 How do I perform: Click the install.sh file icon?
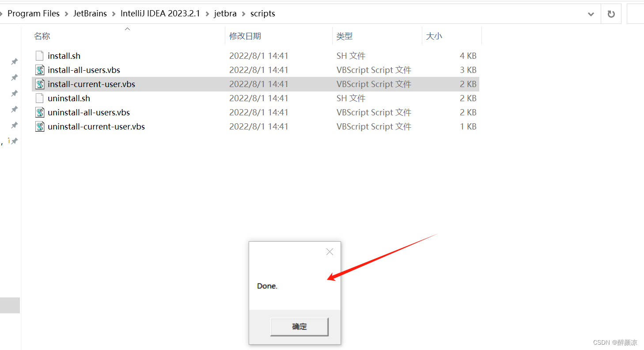40,56
